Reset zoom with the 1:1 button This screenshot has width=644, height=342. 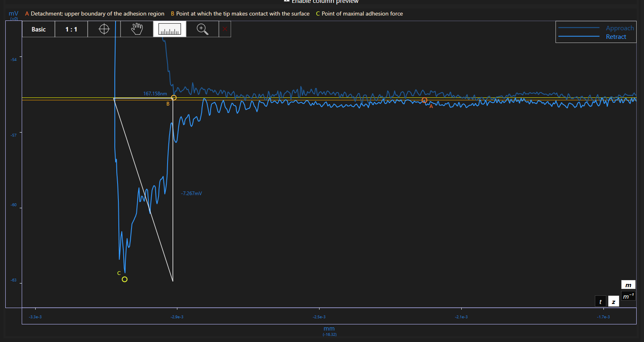(71, 29)
